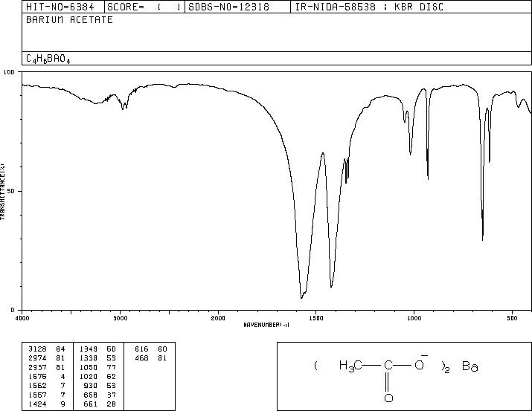Click the C4H6BaO4 molecular formula
The image size is (532, 411).
pyautogui.click(x=48, y=59)
